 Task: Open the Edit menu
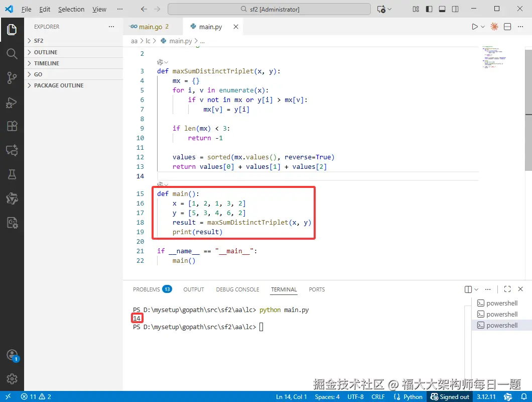pyautogui.click(x=45, y=9)
